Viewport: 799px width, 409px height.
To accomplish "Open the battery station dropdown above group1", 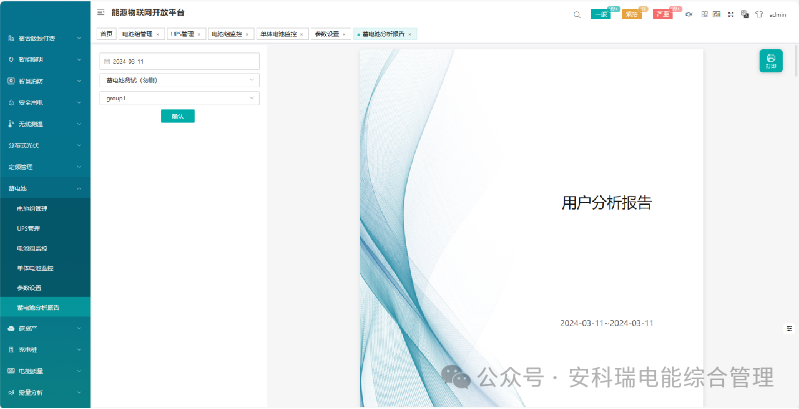I will (179, 80).
